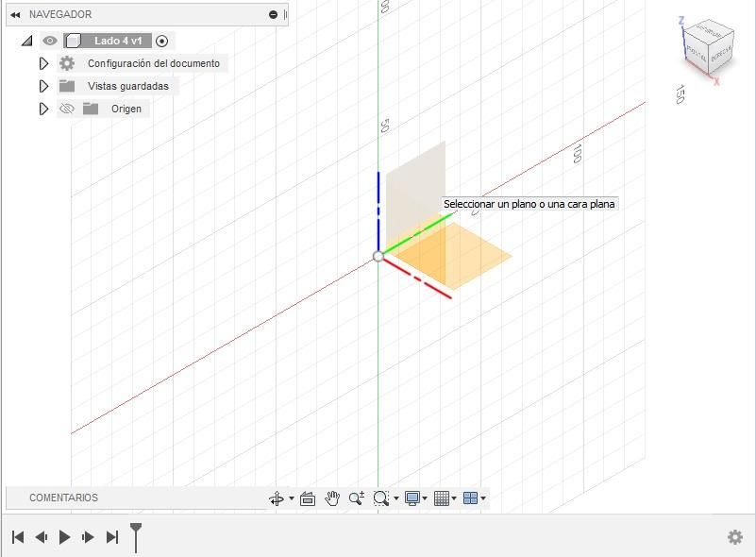
Task: Select the Orbit tool
Action: point(277,498)
